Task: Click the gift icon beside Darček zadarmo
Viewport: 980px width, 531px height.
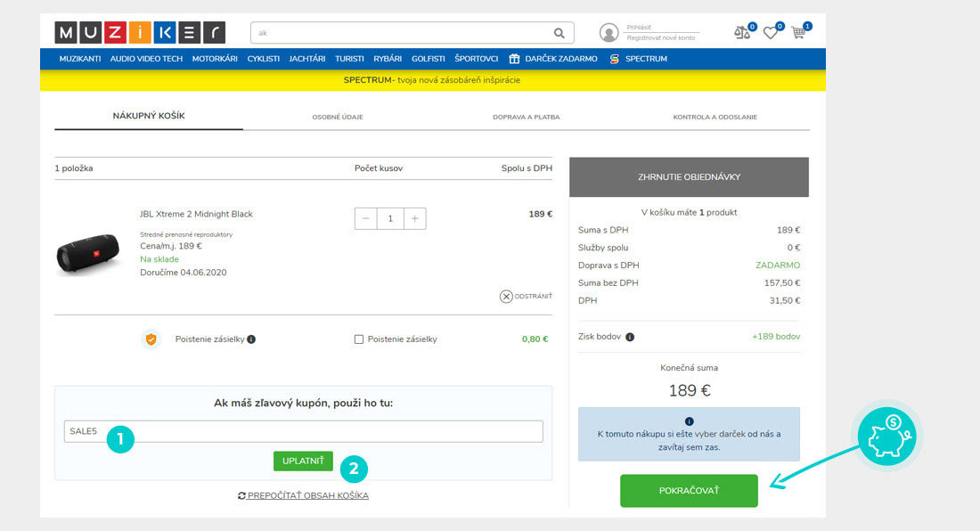Action: pyautogui.click(x=514, y=59)
